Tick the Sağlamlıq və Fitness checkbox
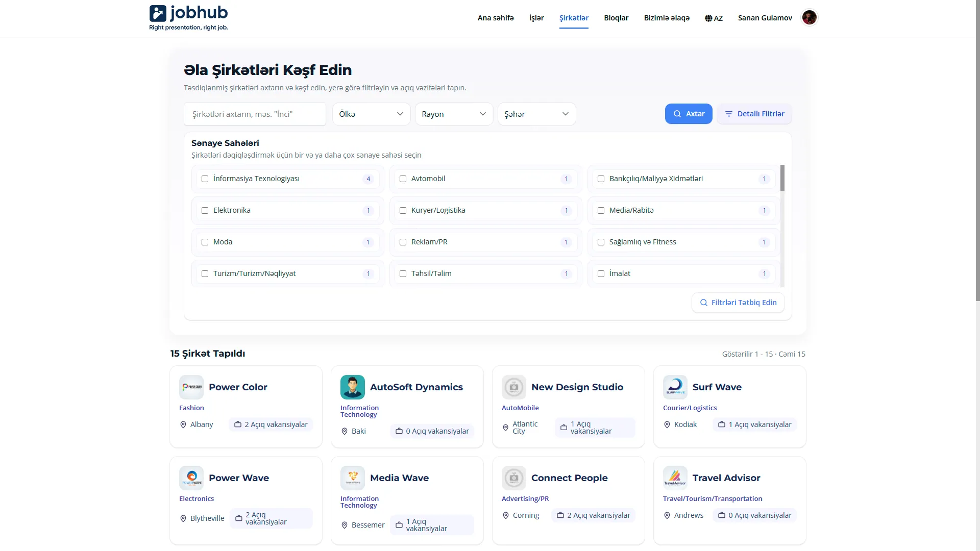980x551 pixels. pyautogui.click(x=601, y=242)
